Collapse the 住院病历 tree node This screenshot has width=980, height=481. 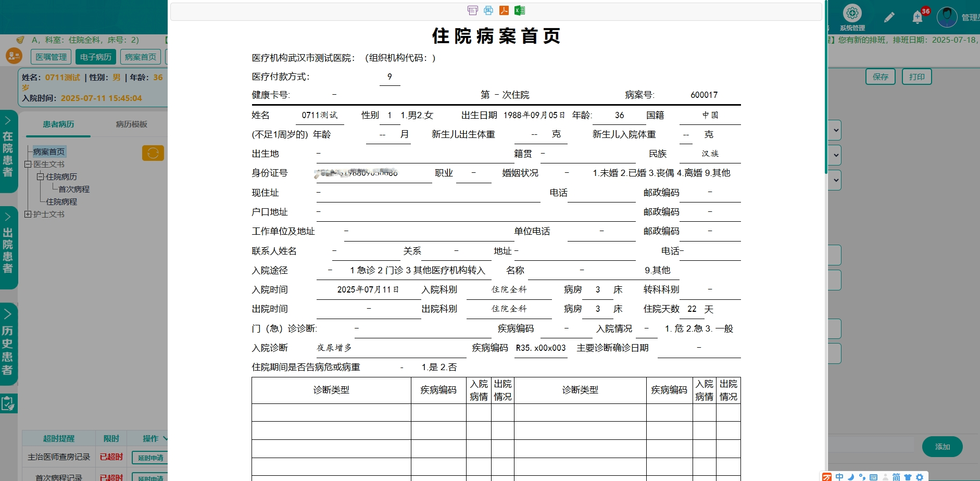point(40,177)
